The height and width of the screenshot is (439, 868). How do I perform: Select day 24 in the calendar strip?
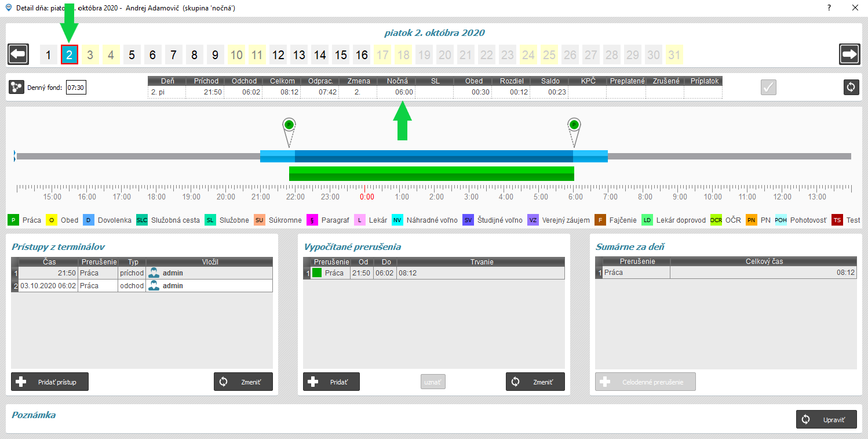pyautogui.click(x=528, y=55)
